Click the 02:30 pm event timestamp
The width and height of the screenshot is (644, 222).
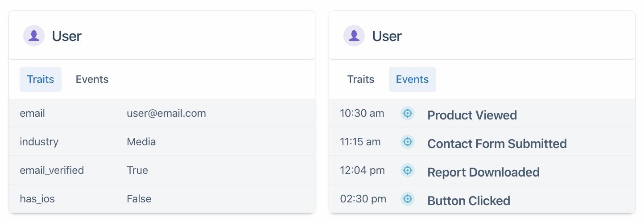(x=363, y=199)
